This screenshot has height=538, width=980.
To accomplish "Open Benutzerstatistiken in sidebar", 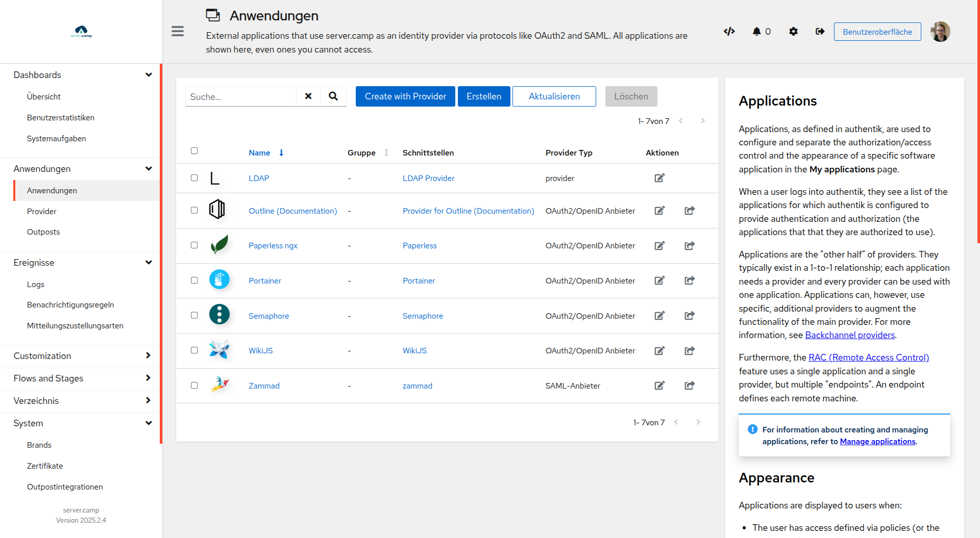I will pos(60,118).
